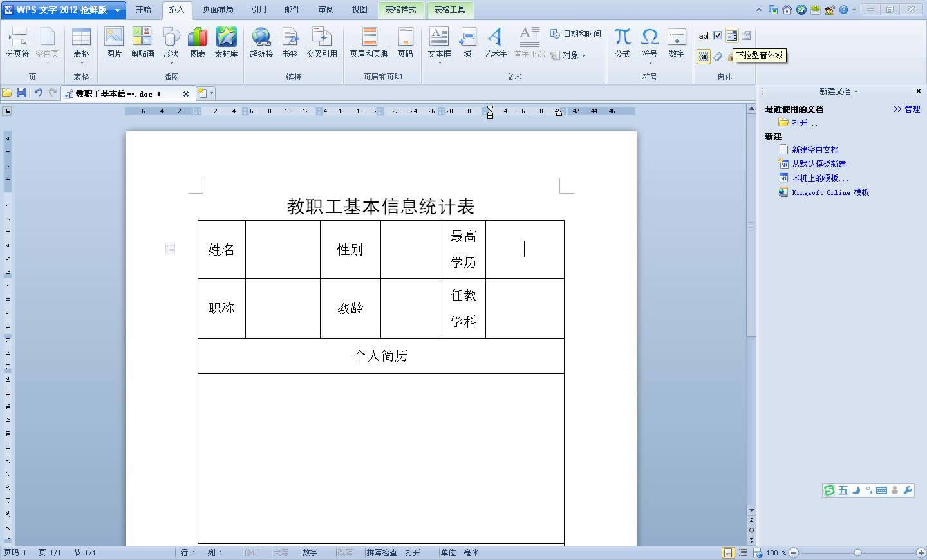Close the 教职工基本信 document tab

point(186,94)
